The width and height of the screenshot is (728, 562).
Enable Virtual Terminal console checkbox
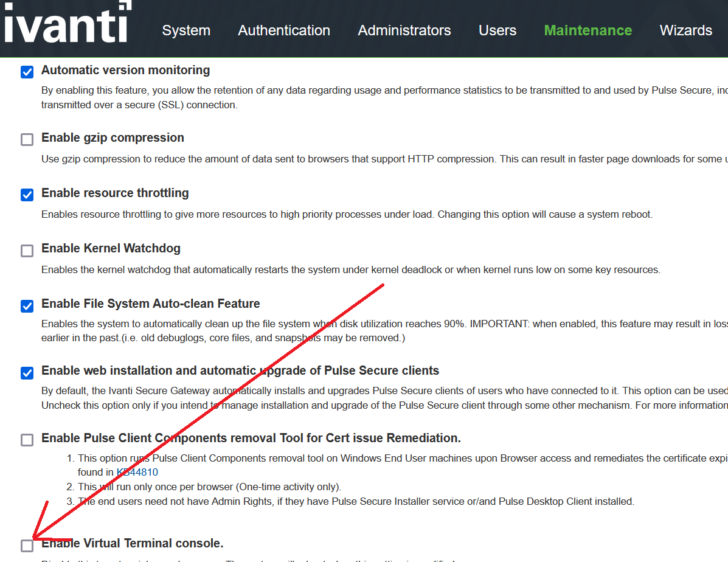tap(27, 546)
